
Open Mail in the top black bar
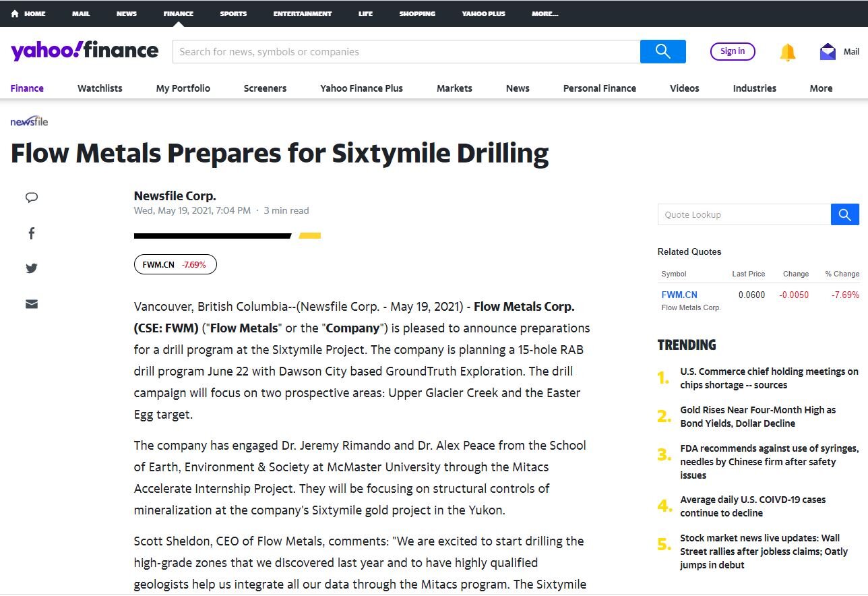pos(81,13)
